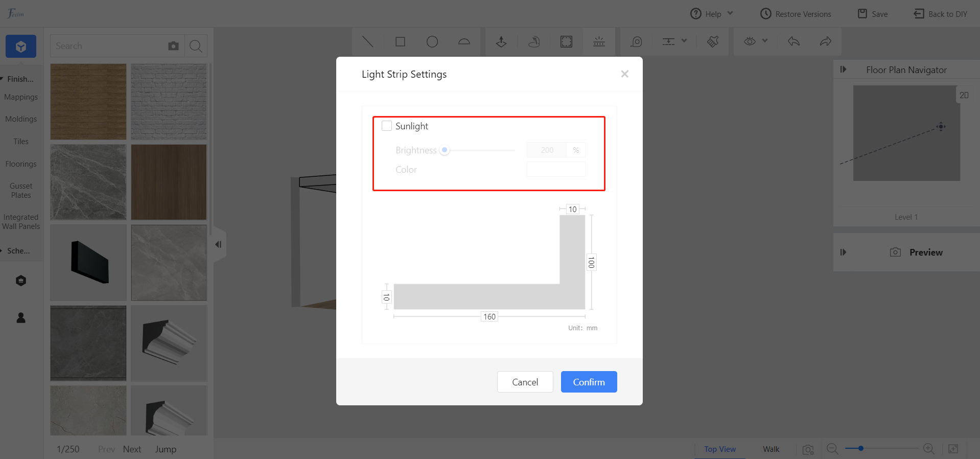Switch to Top View tab
980x459 pixels.
click(x=720, y=449)
